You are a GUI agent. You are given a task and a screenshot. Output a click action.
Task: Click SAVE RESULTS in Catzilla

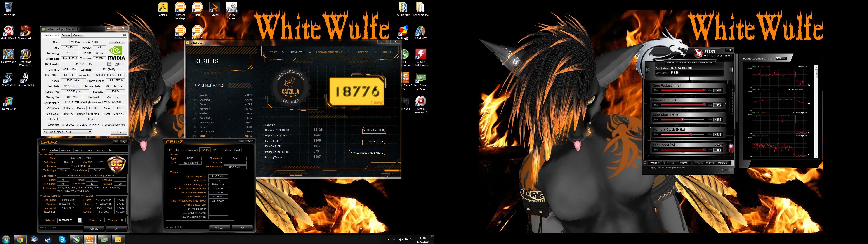click(x=374, y=142)
